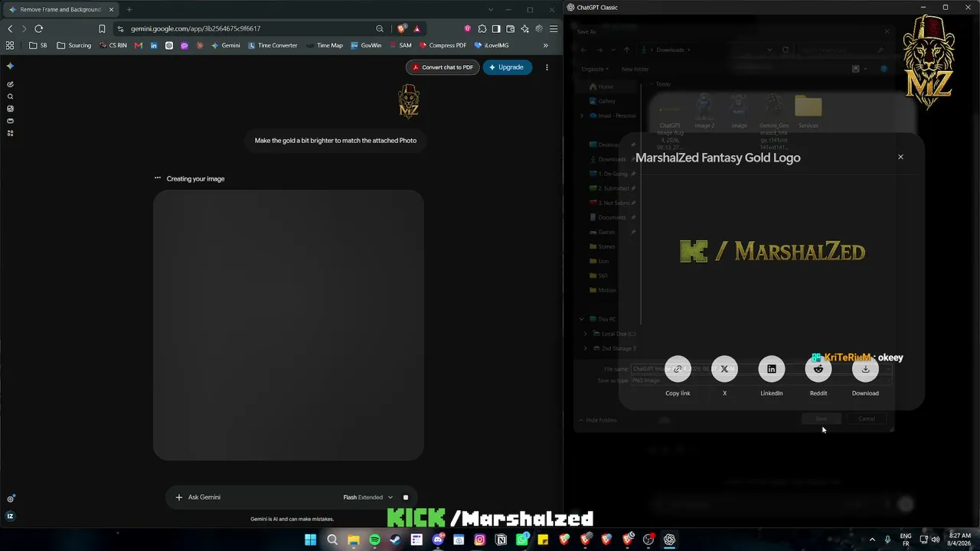Collapse This PC in Save As tree

(582, 319)
